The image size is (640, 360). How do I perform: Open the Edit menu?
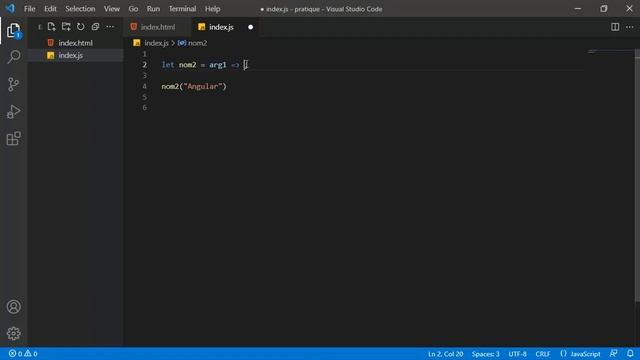click(x=50, y=9)
